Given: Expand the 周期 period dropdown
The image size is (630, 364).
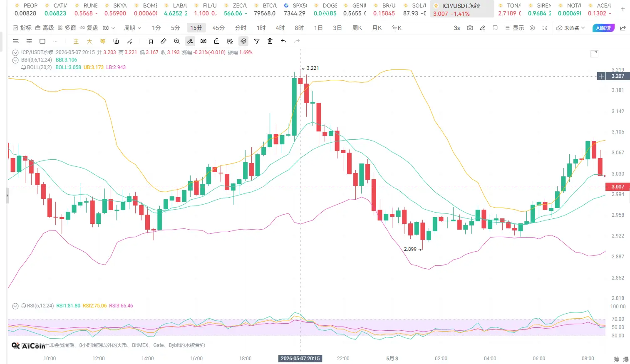Looking at the screenshot, I should coord(132,28).
